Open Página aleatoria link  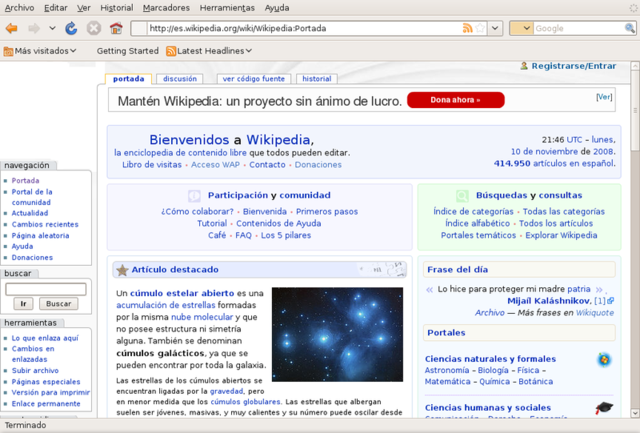tap(40, 235)
